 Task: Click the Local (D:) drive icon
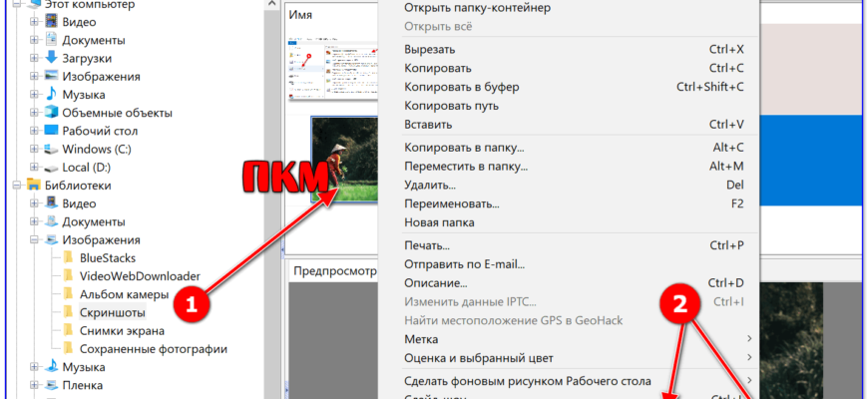[x=51, y=167]
